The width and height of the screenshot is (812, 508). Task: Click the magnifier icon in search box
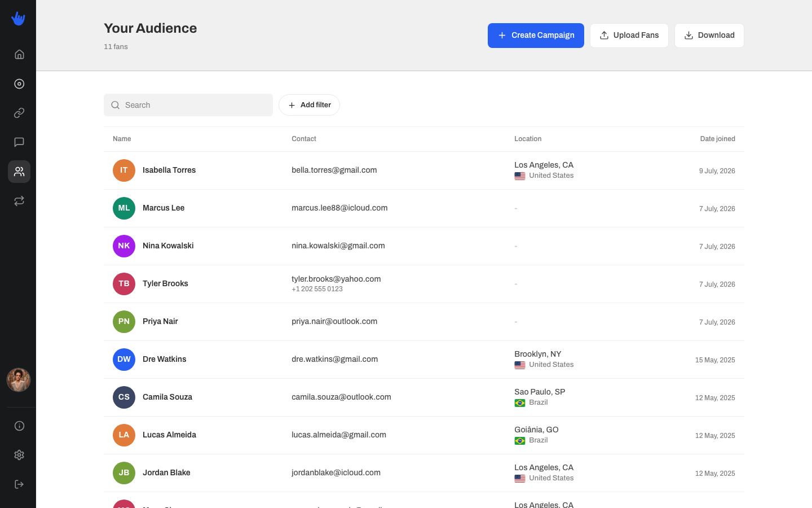(x=116, y=105)
